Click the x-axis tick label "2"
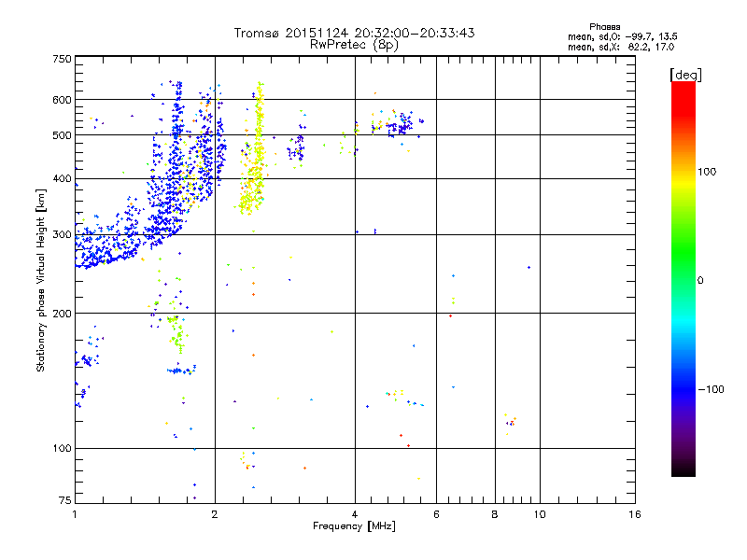This screenshot has height=560, width=747. tap(215, 514)
